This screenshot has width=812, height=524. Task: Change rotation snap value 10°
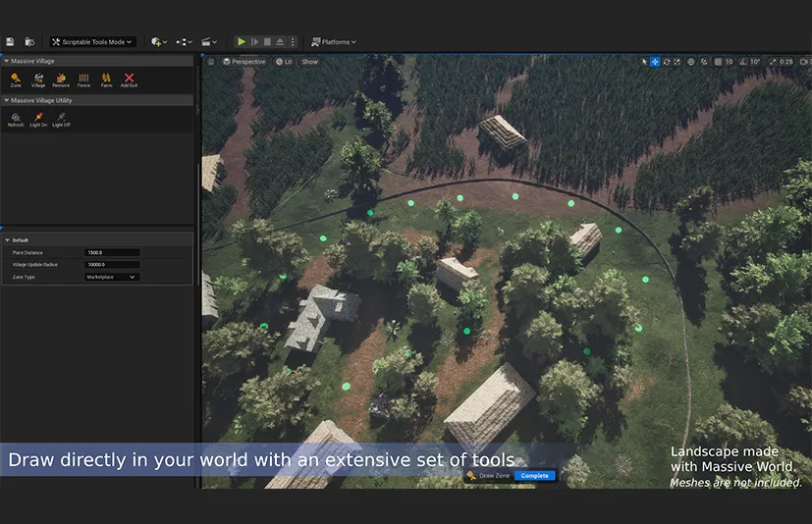click(x=755, y=62)
